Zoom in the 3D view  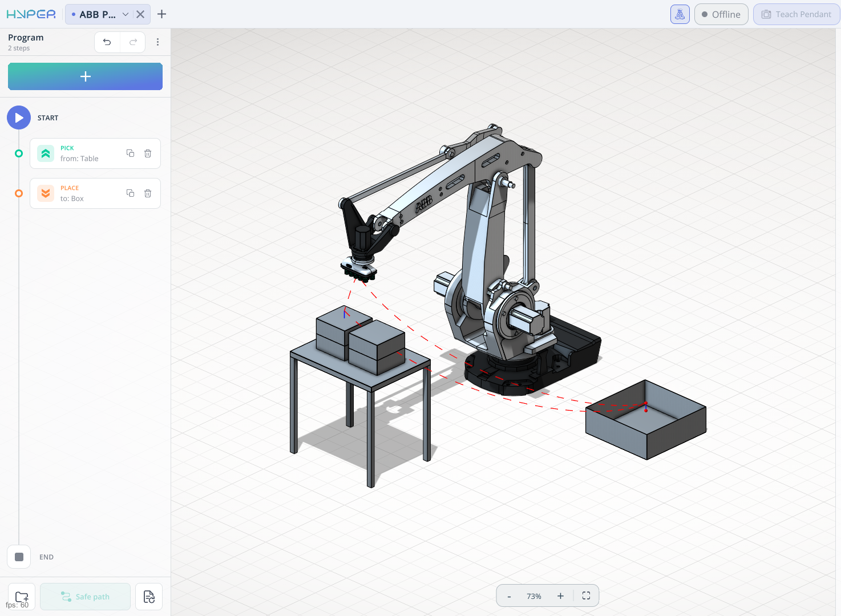(x=560, y=596)
